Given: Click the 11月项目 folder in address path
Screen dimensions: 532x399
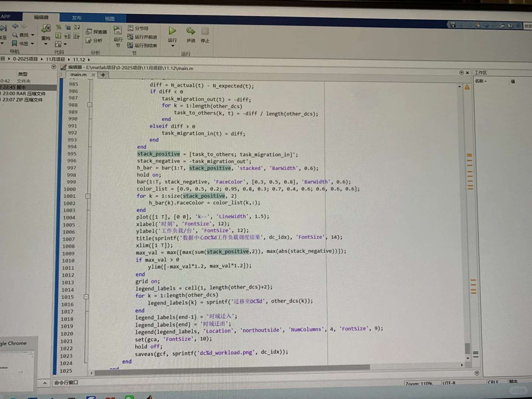Looking at the screenshot, I should [x=55, y=59].
